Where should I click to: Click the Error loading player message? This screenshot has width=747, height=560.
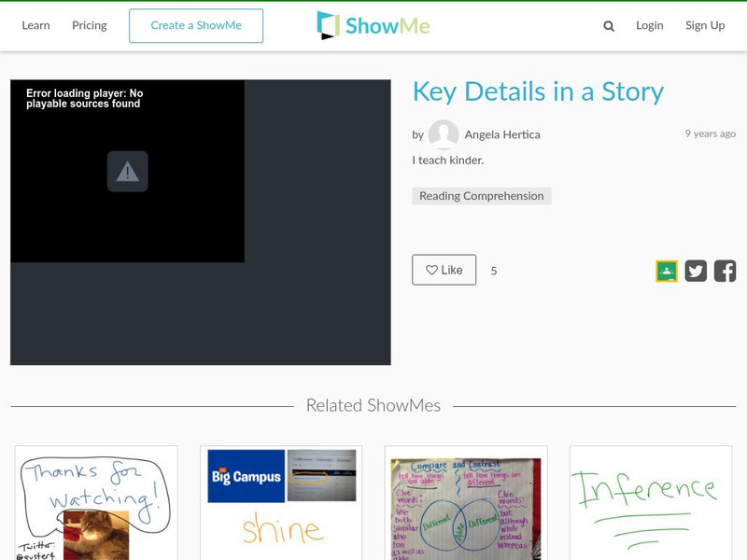[x=84, y=99]
